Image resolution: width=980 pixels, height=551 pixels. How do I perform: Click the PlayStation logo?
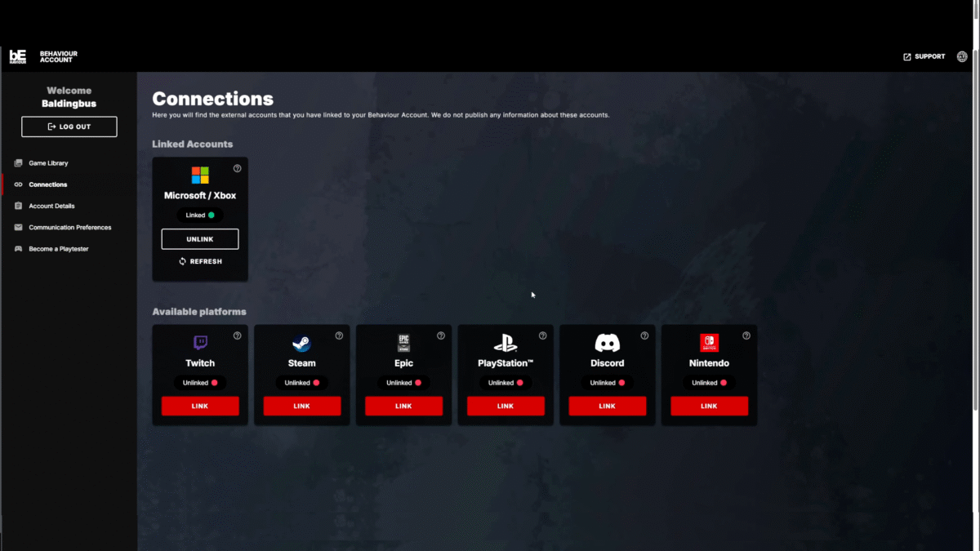pos(506,343)
